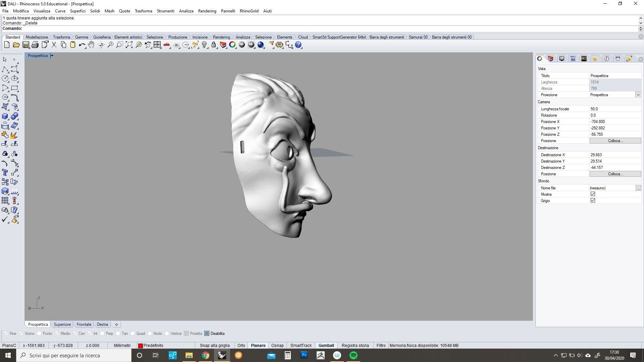Save the model with the floppy disk icon
The height and width of the screenshot is (362, 644).
click(x=25, y=45)
